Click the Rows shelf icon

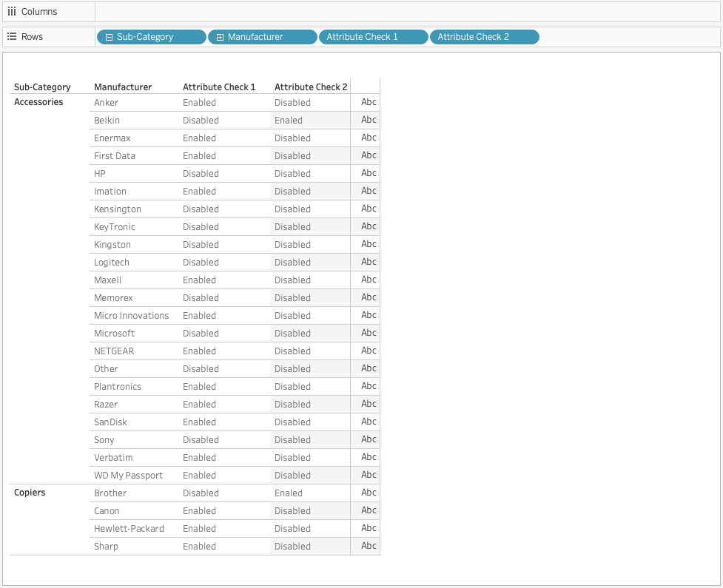point(12,37)
